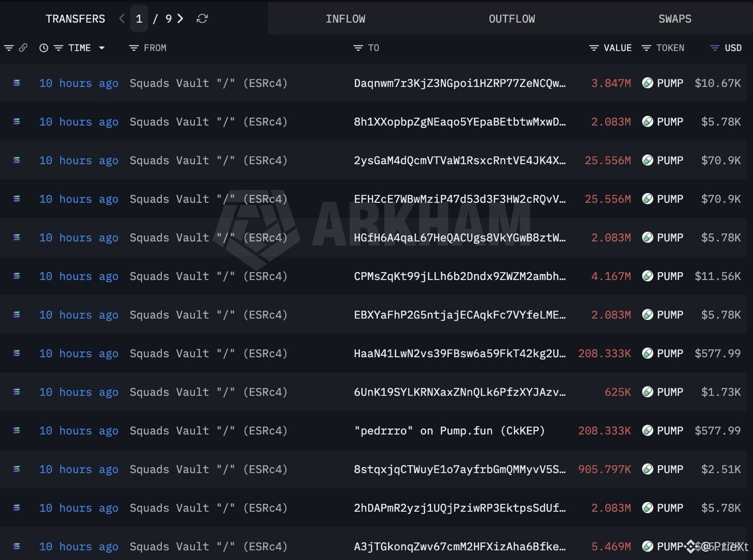The width and height of the screenshot is (753, 560).
Task: Click the Solana icon on the A3jTGkonq row
Action: coord(17,546)
